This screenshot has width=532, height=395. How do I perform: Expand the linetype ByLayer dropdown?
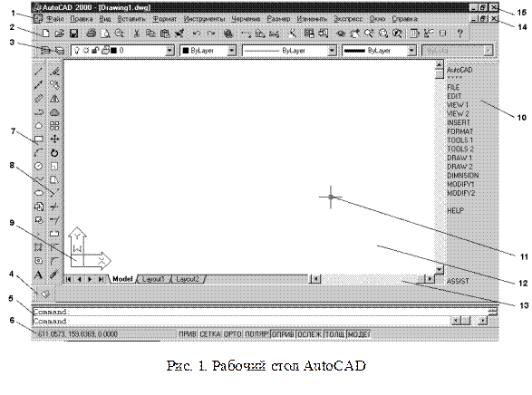[x=332, y=51]
